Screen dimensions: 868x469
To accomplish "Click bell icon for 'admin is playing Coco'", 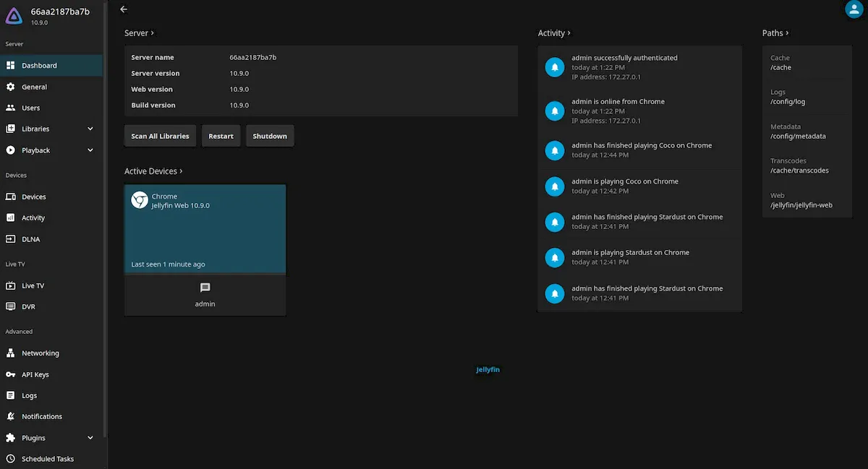I will click(x=555, y=186).
